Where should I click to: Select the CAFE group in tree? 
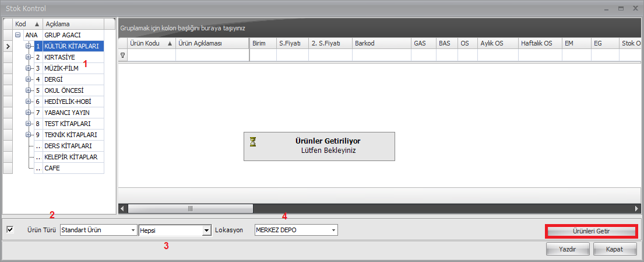[x=52, y=168]
